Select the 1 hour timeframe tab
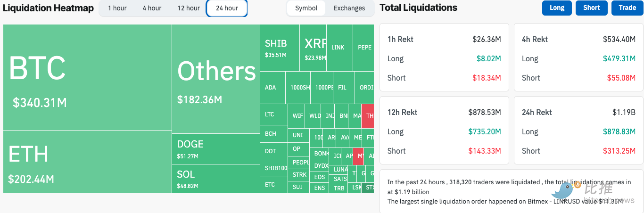Screen dimensions: 644x213 point(117,8)
